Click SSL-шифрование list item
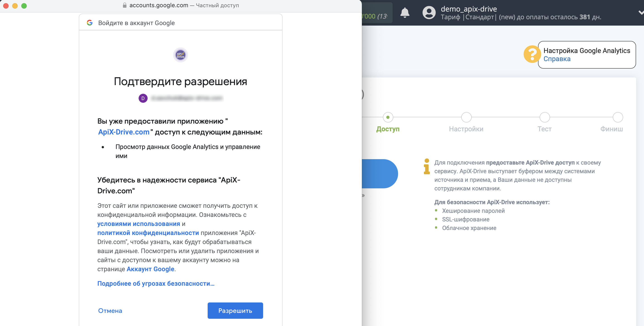The width and height of the screenshot is (644, 326). point(466,219)
